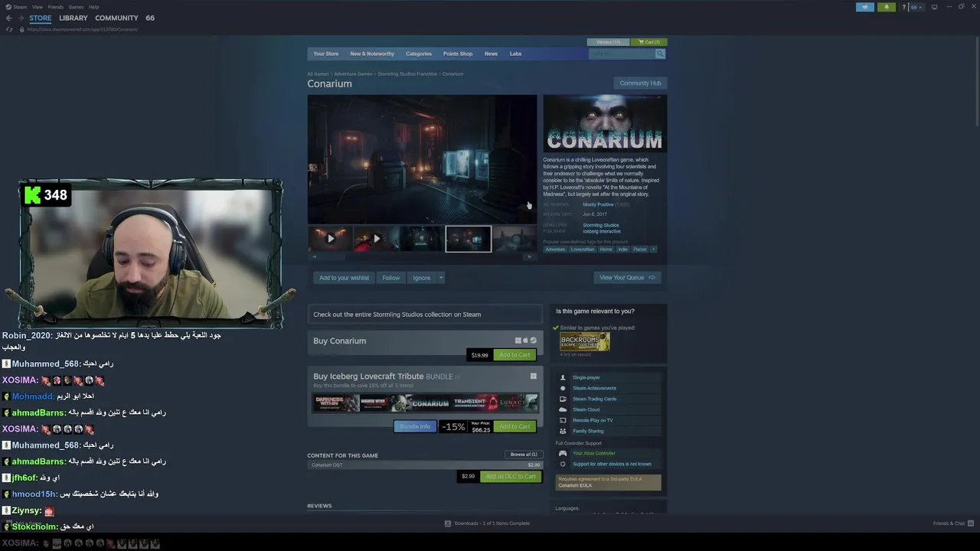
Task: Open the Community Hub
Action: click(640, 83)
